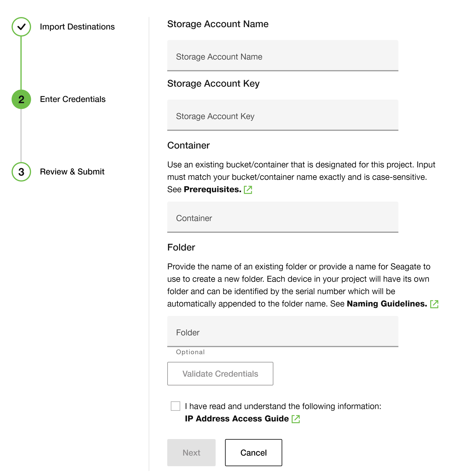Click the Next button

click(191, 453)
